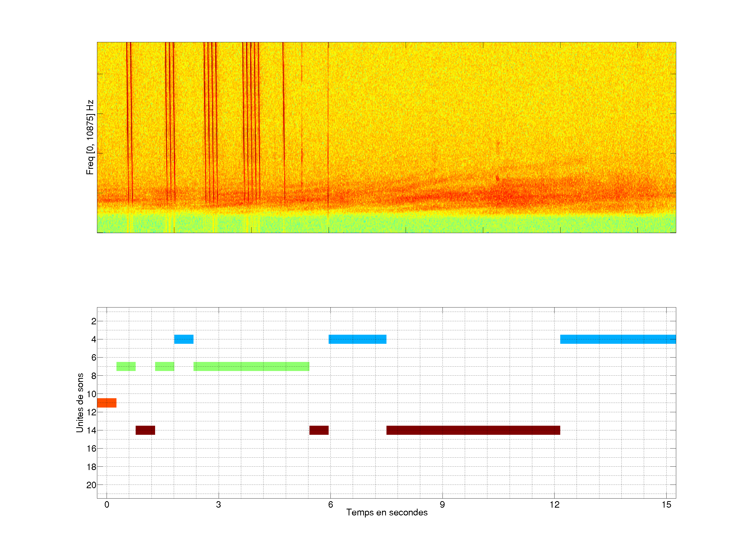Viewport: 747px width, 560px height.
Task: Click the second short green bar near 1.5 seconds
Action: [x=164, y=366]
